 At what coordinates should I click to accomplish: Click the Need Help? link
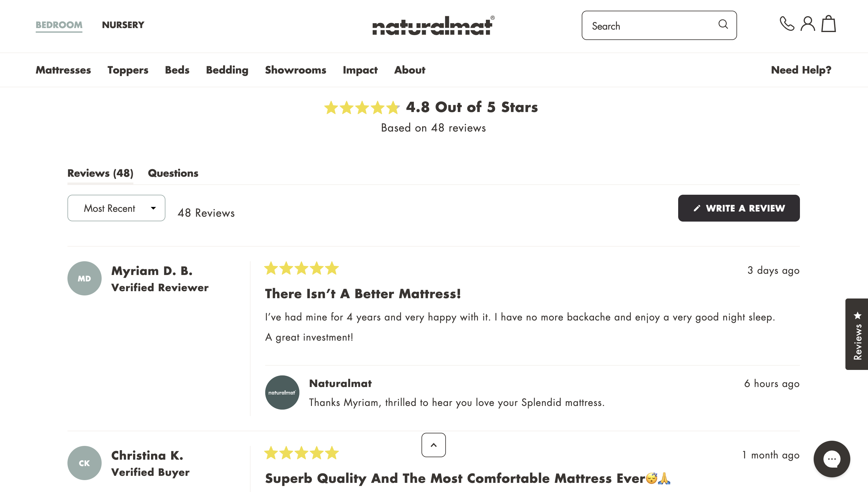tap(801, 70)
